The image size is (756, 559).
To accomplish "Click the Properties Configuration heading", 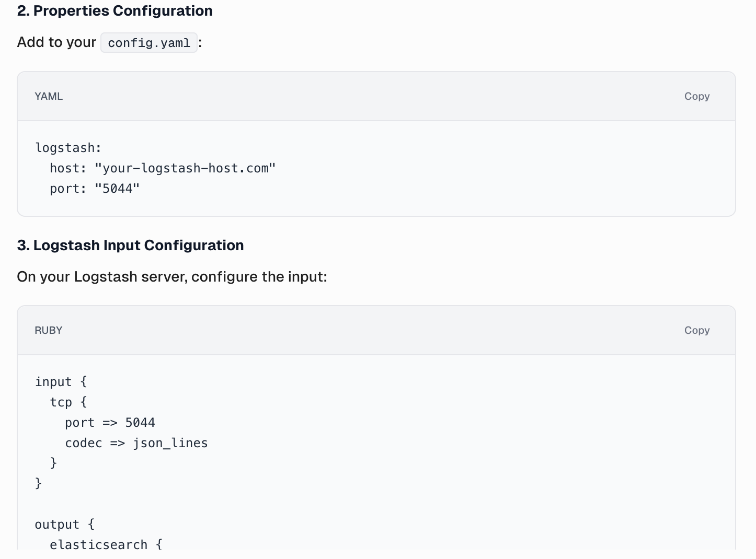I will 114,10.
